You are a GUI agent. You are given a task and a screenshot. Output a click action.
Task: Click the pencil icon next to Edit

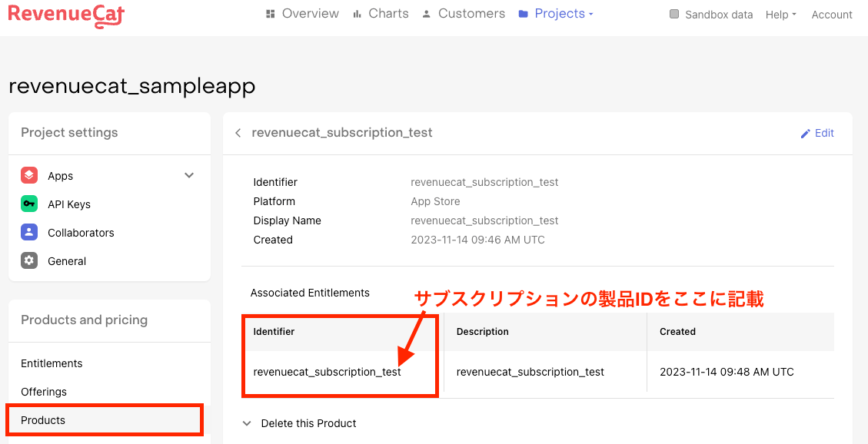point(806,133)
